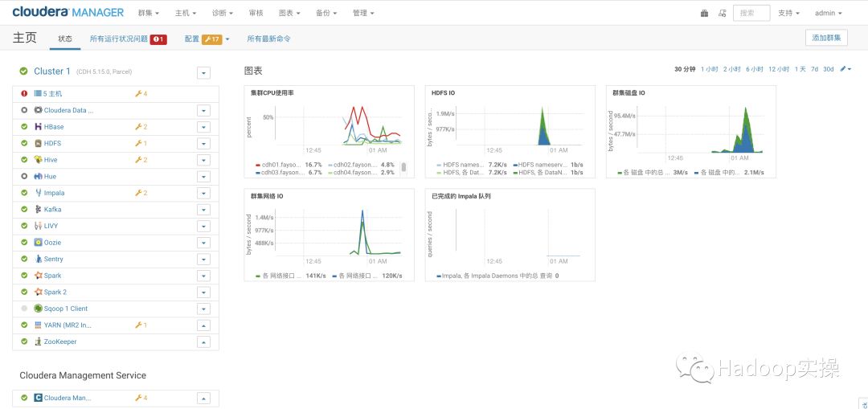868x409 pixels.
Task: Open the HBase actions dropdown
Action: click(x=203, y=127)
